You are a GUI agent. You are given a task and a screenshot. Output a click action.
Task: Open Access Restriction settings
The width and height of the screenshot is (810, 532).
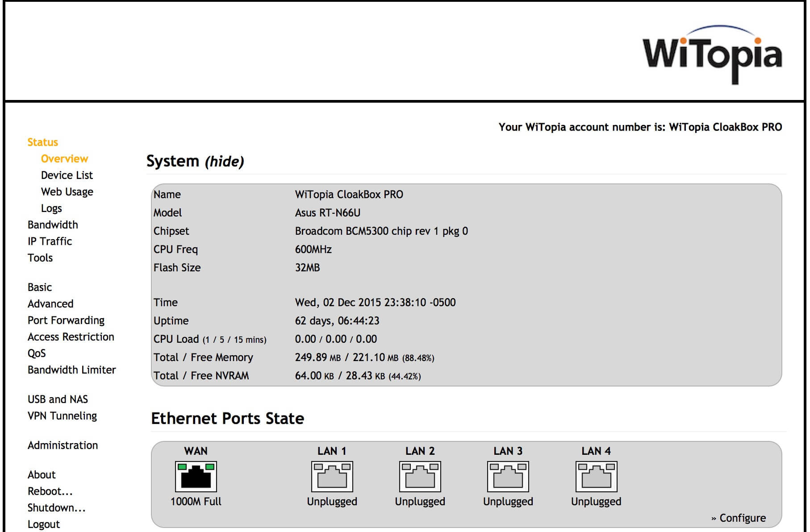coord(71,337)
